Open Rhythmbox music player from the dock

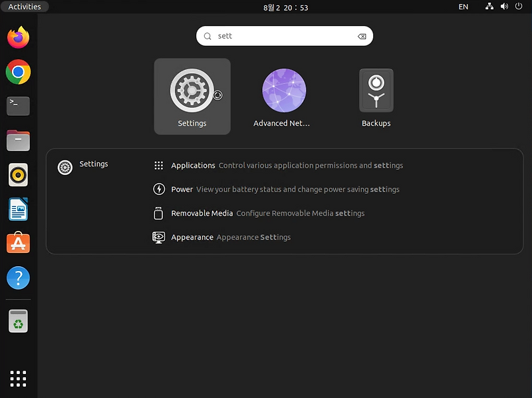pos(17,175)
